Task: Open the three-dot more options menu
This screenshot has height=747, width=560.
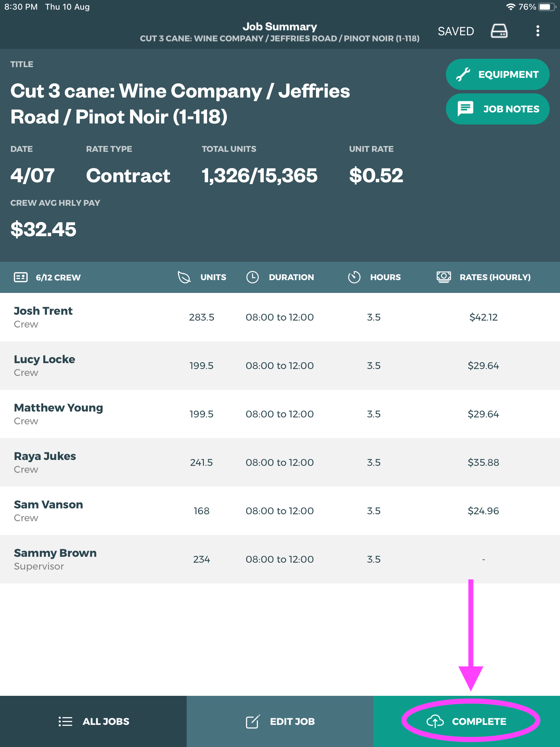Action: [x=538, y=31]
